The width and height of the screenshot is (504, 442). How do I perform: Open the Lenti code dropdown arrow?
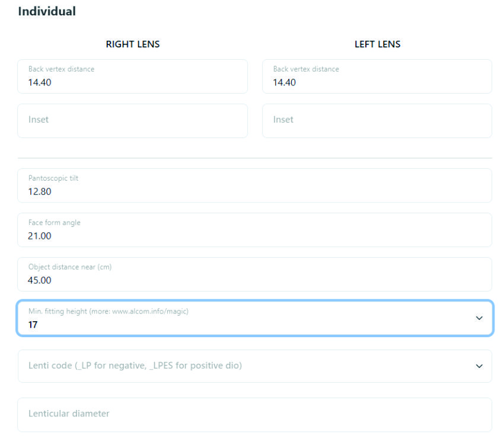[479, 366]
